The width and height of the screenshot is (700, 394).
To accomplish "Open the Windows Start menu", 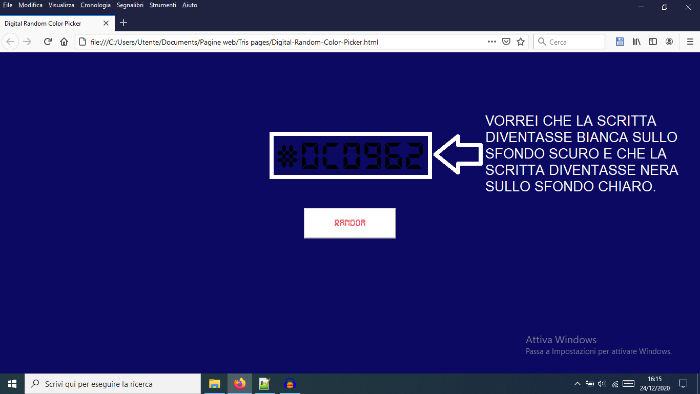I will click(x=12, y=384).
